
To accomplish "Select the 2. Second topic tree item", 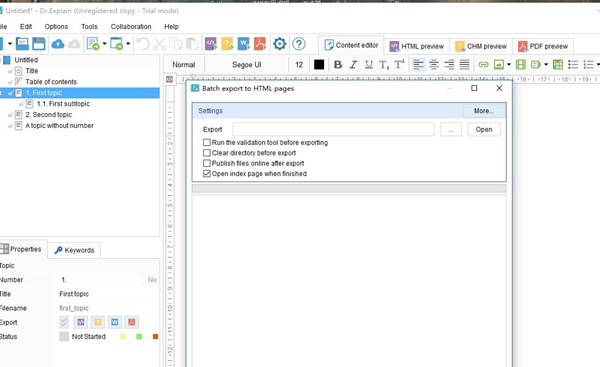I will click(48, 114).
